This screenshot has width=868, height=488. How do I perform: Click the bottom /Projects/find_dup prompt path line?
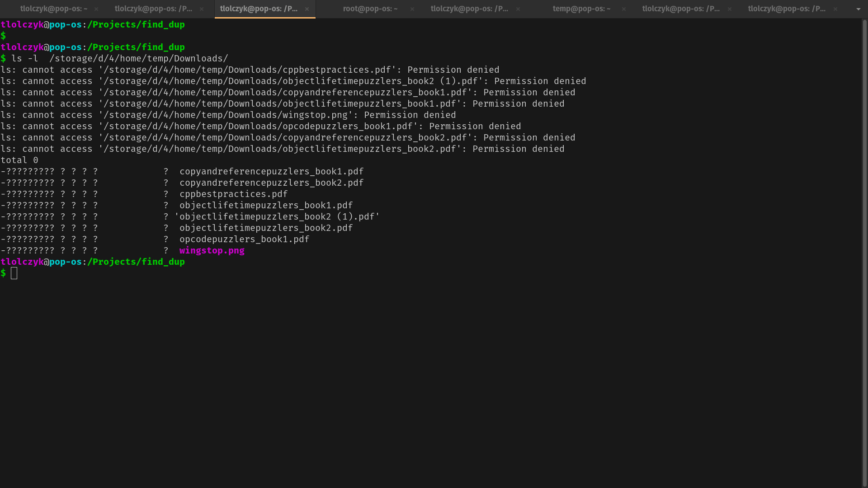point(136,262)
